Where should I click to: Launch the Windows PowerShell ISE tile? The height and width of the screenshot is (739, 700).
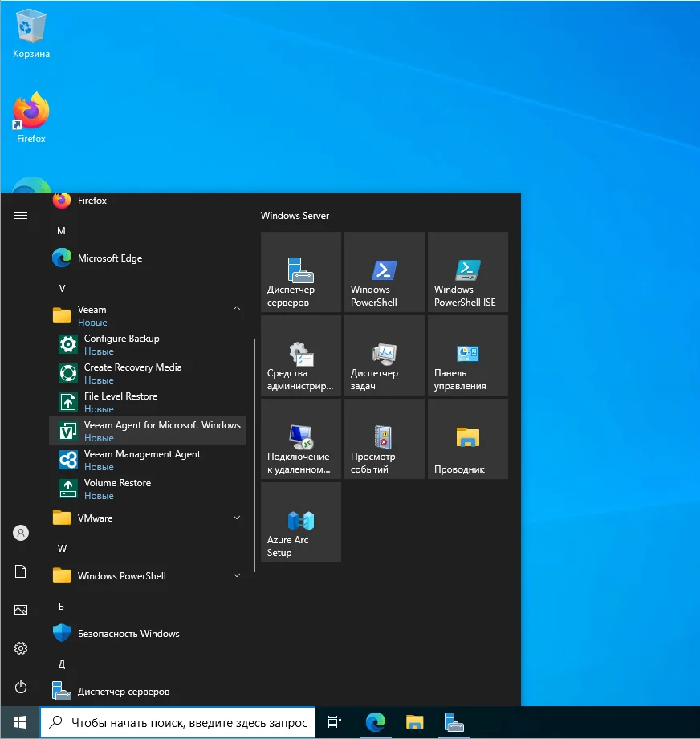point(468,272)
